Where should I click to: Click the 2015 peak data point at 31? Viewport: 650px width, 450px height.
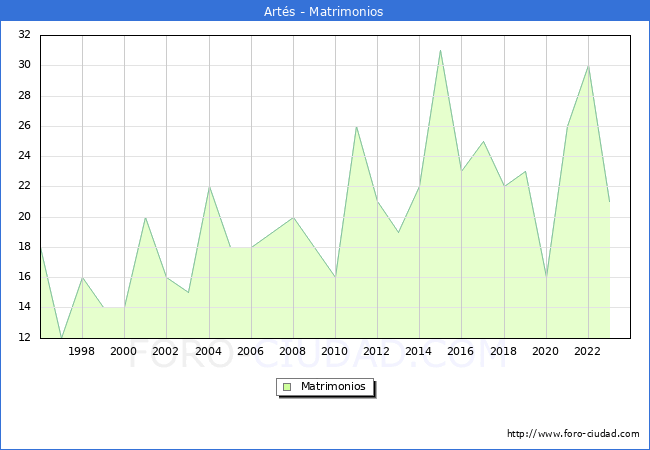click(x=440, y=51)
